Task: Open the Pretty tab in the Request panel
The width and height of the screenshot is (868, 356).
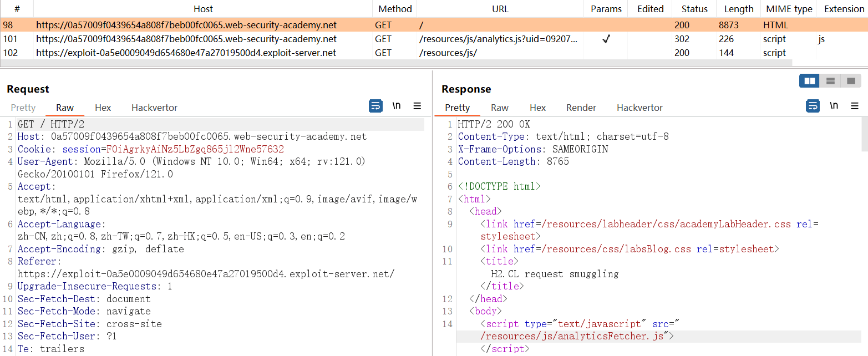Action: point(23,108)
